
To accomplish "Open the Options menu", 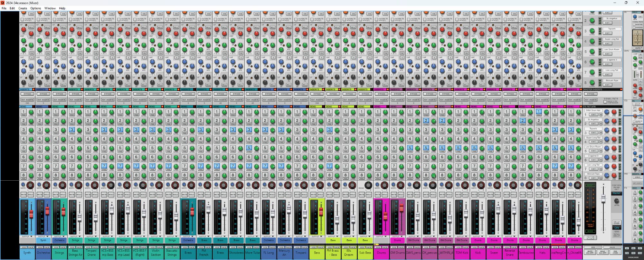I will pyautogui.click(x=36, y=8).
